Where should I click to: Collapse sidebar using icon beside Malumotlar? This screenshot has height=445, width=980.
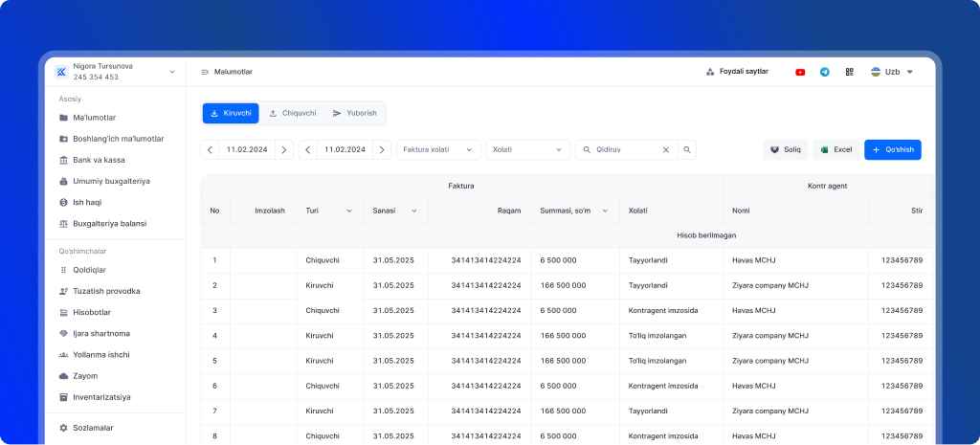[x=205, y=72]
